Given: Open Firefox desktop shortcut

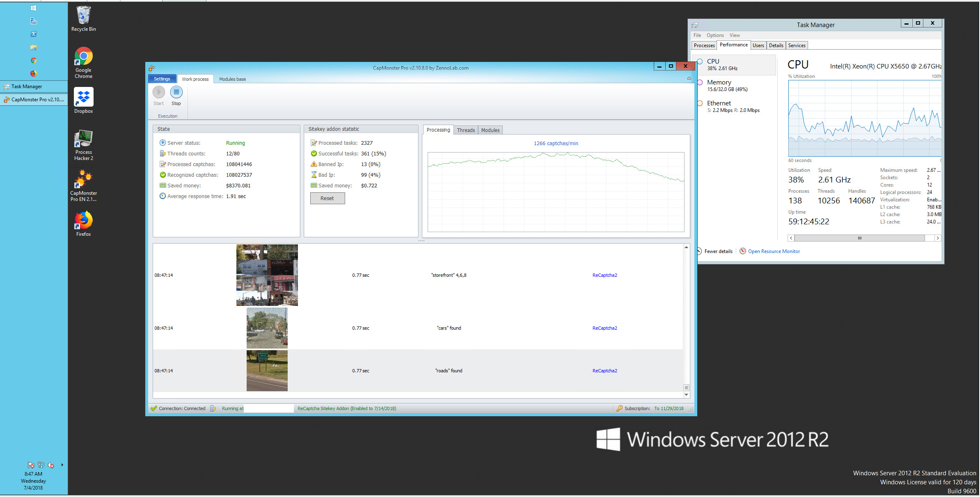Looking at the screenshot, I should pyautogui.click(x=83, y=223).
